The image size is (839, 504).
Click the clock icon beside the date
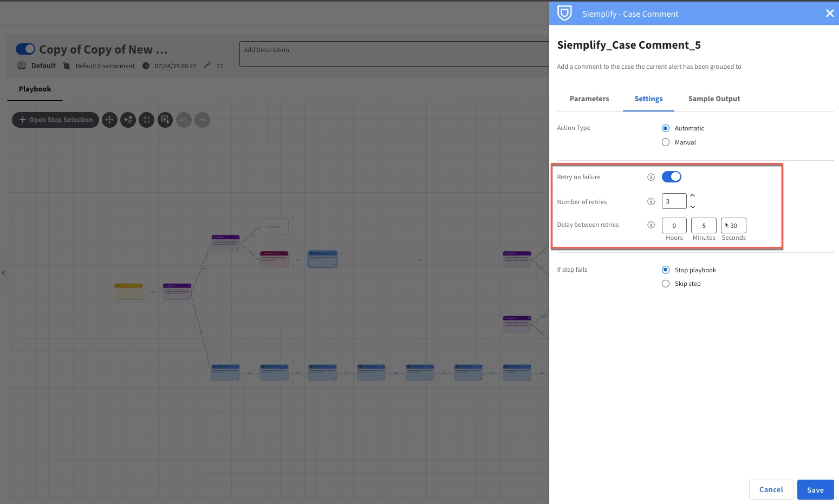[x=146, y=66]
